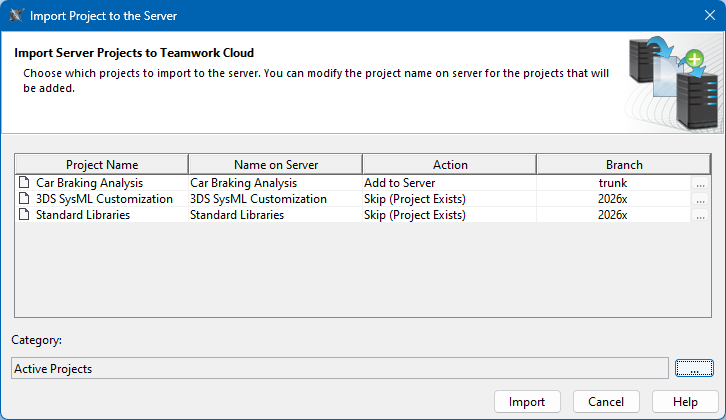Click the Name on Server column header
Screen dimensions: 726x420
pos(275,165)
